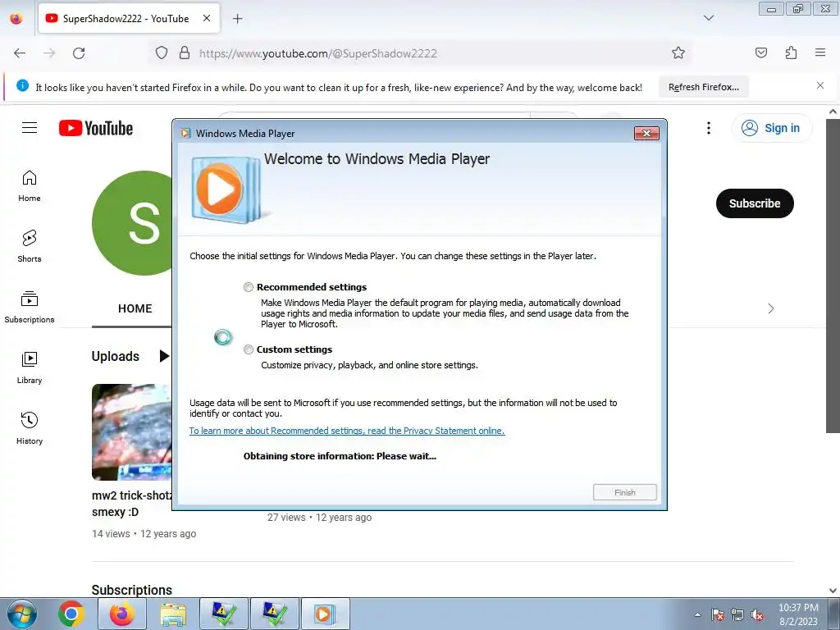The image size is (840, 630).
Task: Open the YouTube hamburger guide menu
Action: [x=30, y=128]
